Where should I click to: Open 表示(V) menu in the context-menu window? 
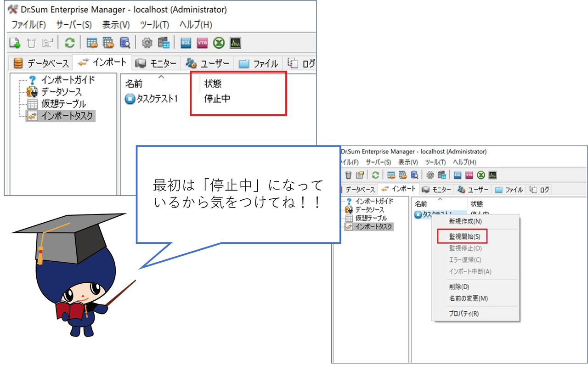408,162
